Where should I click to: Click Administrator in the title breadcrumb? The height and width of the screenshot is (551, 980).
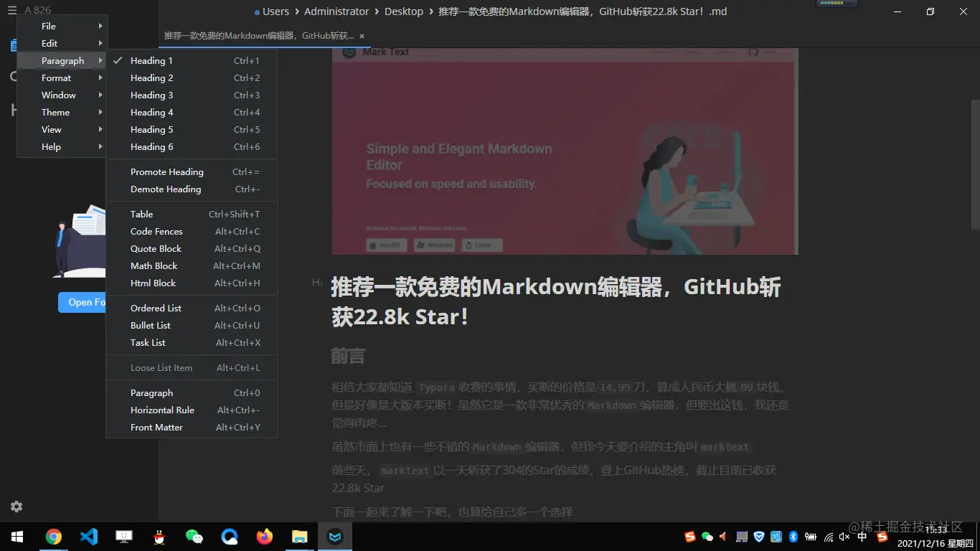click(336, 11)
